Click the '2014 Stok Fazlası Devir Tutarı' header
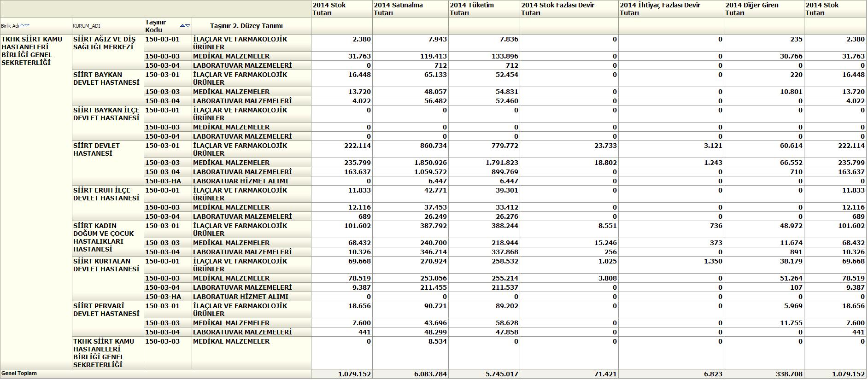The image size is (868, 380). pos(557,9)
